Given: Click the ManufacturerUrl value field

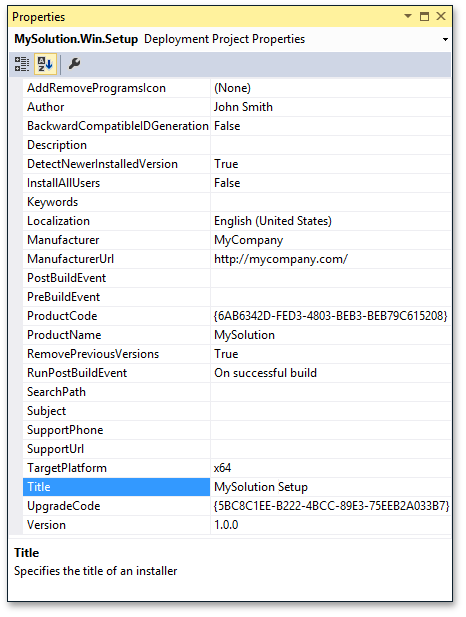Looking at the screenshot, I should click(330, 259).
